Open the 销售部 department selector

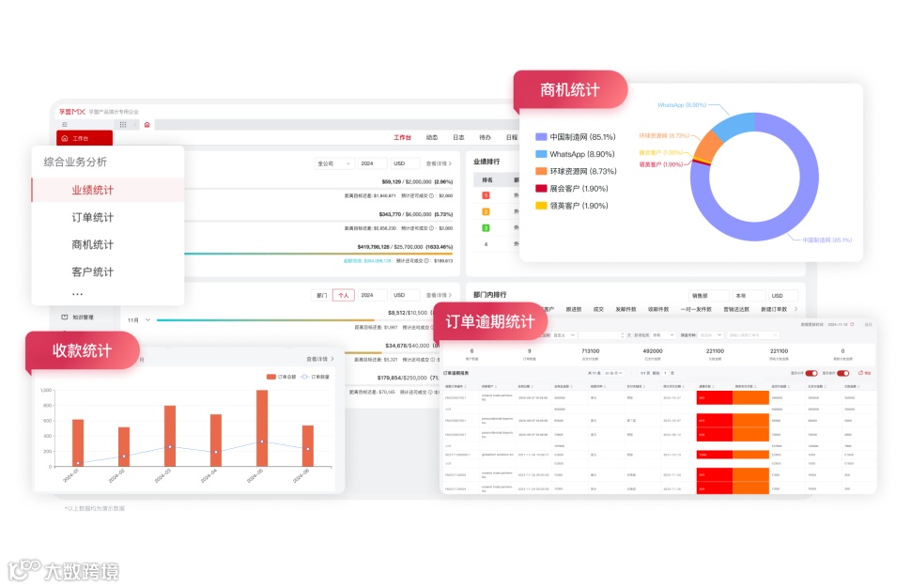(708, 296)
